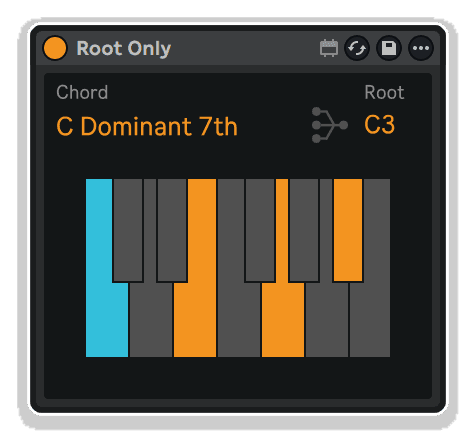Click the grey B white key

pyautogui.click(x=370, y=320)
